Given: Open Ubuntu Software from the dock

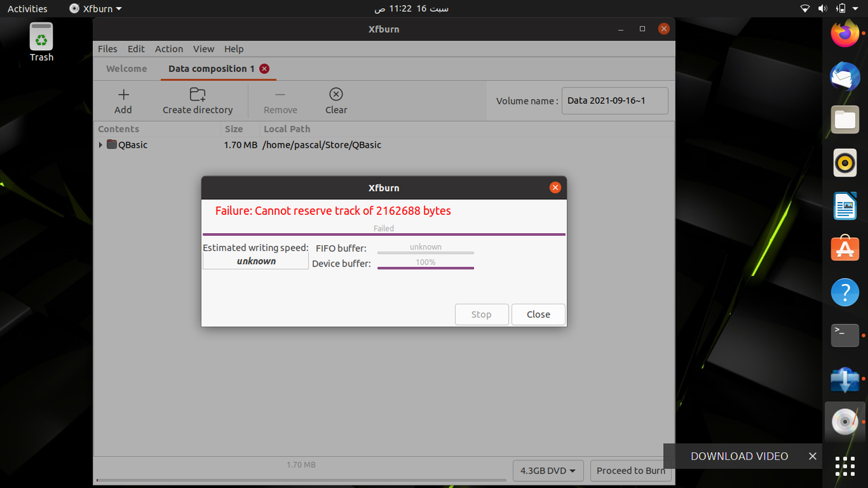Looking at the screenshot, I should point(845,249).
